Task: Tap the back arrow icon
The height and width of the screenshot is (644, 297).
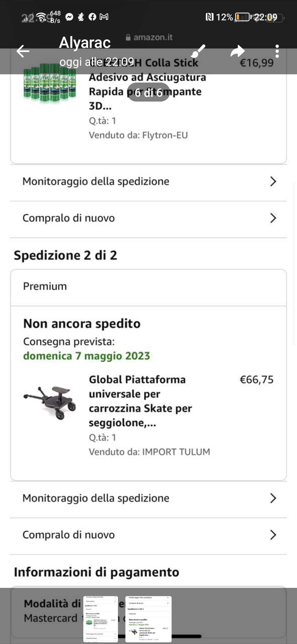Action: point(23,51)
